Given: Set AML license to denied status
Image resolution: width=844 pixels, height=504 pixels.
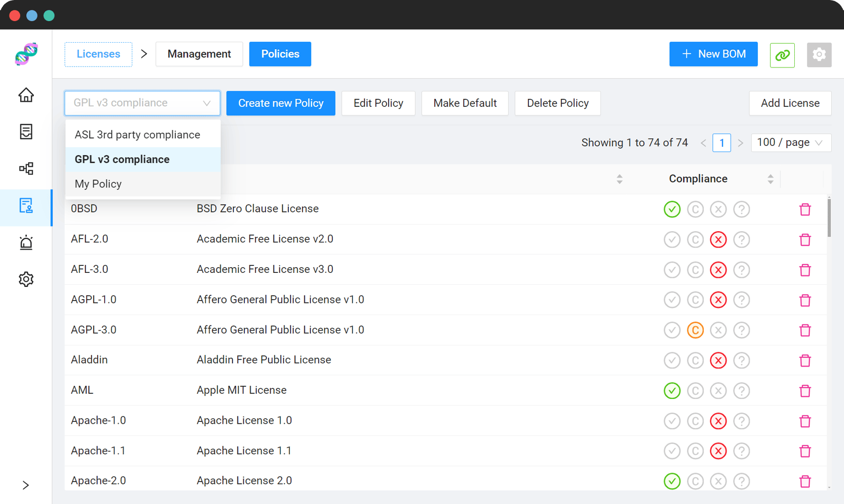Looking at the screenshot, I should (718, 391).
